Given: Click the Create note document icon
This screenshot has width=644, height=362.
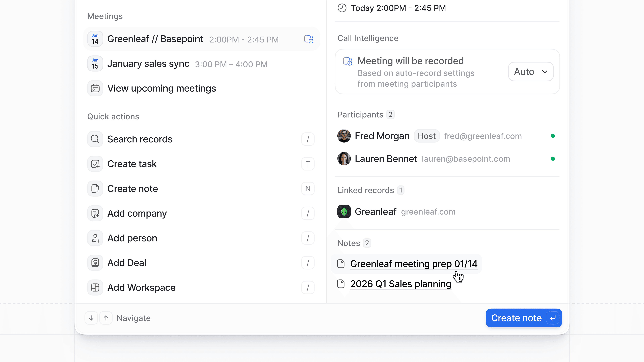Looking at the screenshot, I should [x=95, y=189].
